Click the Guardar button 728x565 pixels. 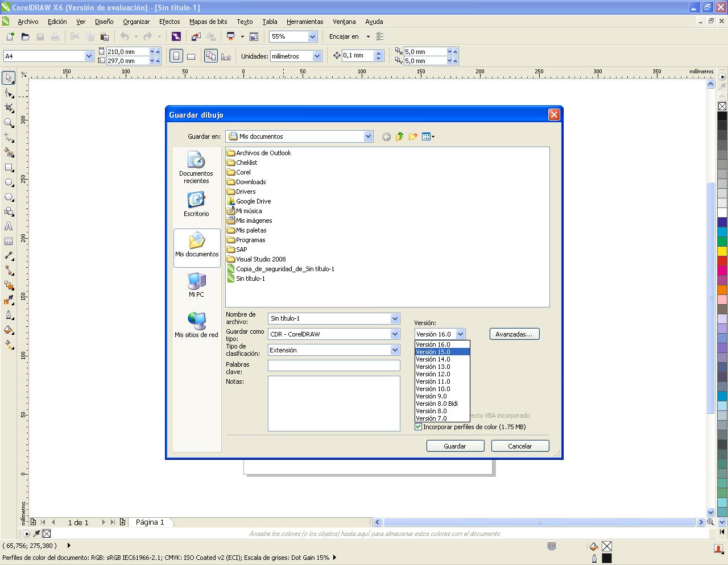coord(455,446)
